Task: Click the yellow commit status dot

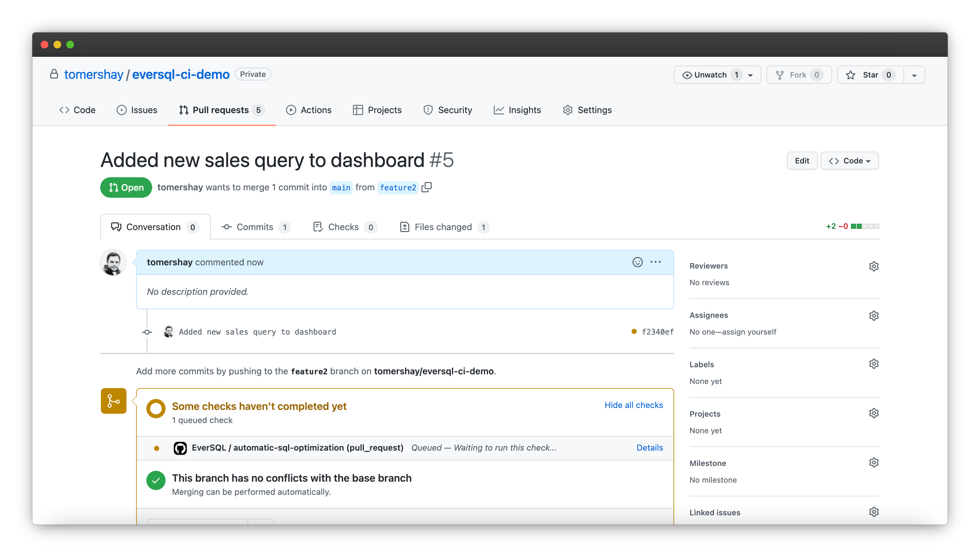Action: click(634, 331)
